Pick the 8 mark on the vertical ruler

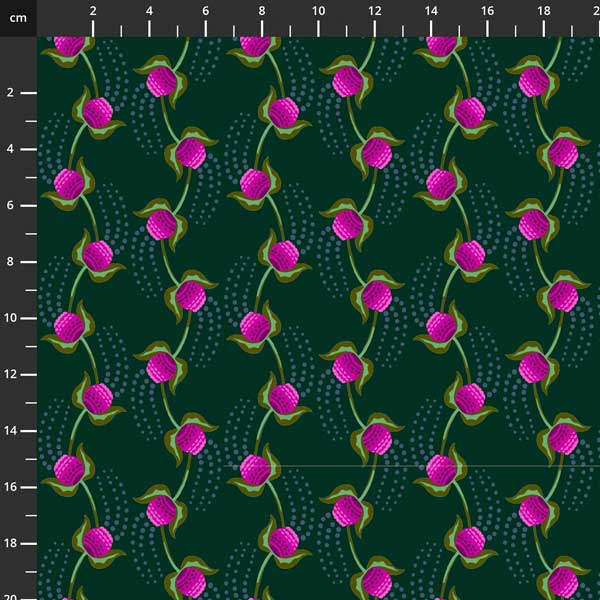[10, 262]
